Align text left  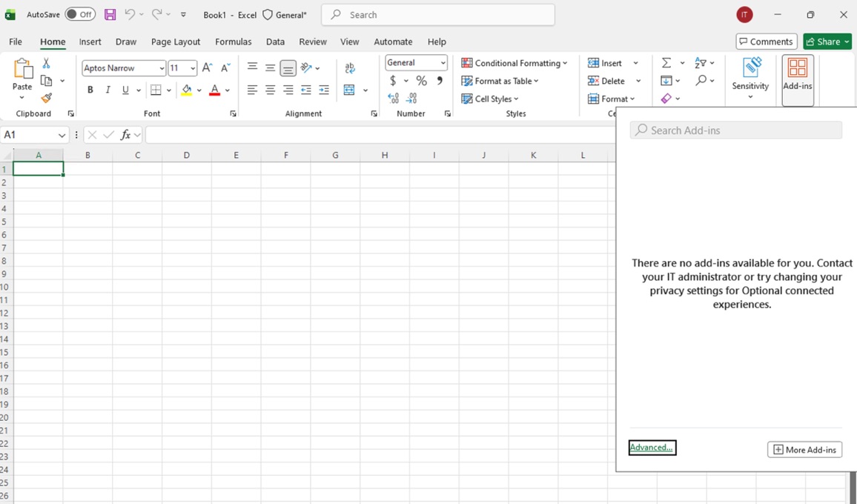pyautogui.click(x=252, y=90)
